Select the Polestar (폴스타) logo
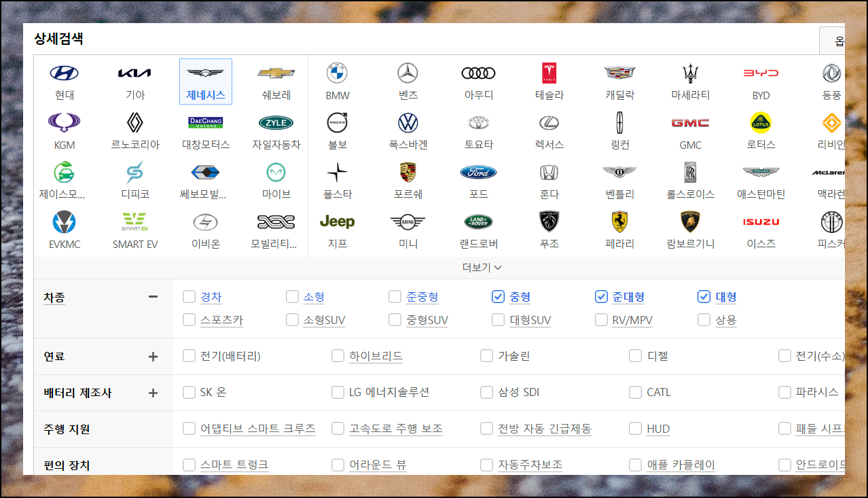The image size is (868, 498). pos(338,172)
